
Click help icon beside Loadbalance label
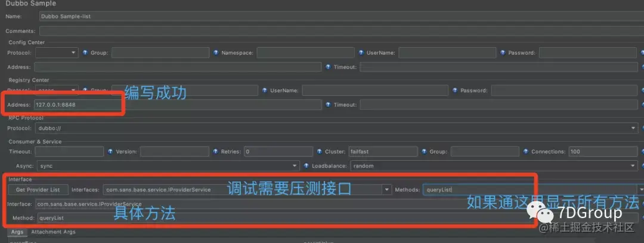tap(306, 166)
